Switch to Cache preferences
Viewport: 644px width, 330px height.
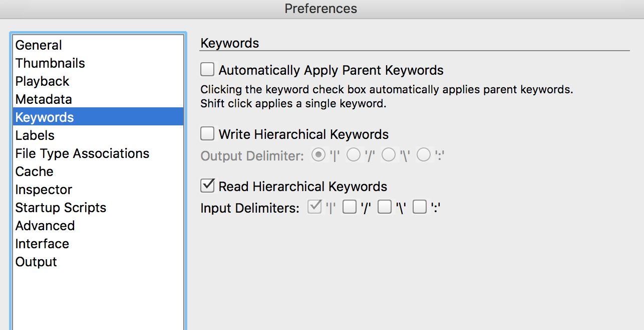98,172
